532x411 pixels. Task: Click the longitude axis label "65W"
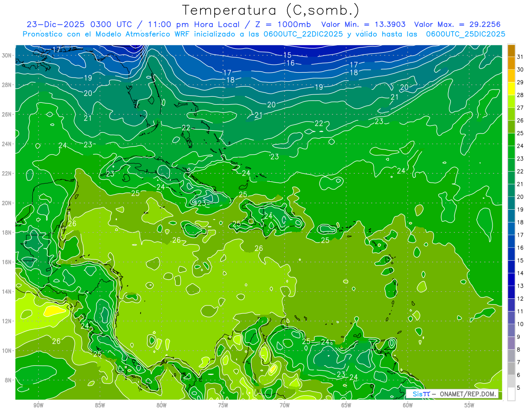pyautogui.click(x=346, y=405)
